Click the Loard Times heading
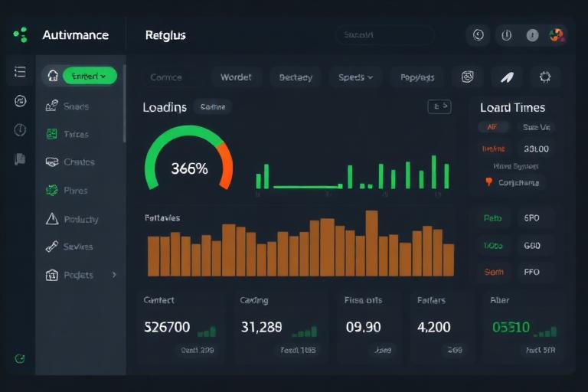588x392 pixels. pos(513,108)
